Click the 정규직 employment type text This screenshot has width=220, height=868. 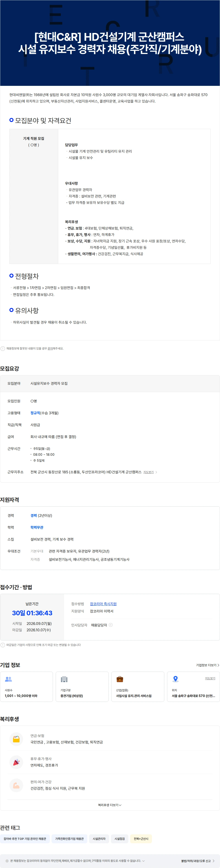click(x=35, y=413)
